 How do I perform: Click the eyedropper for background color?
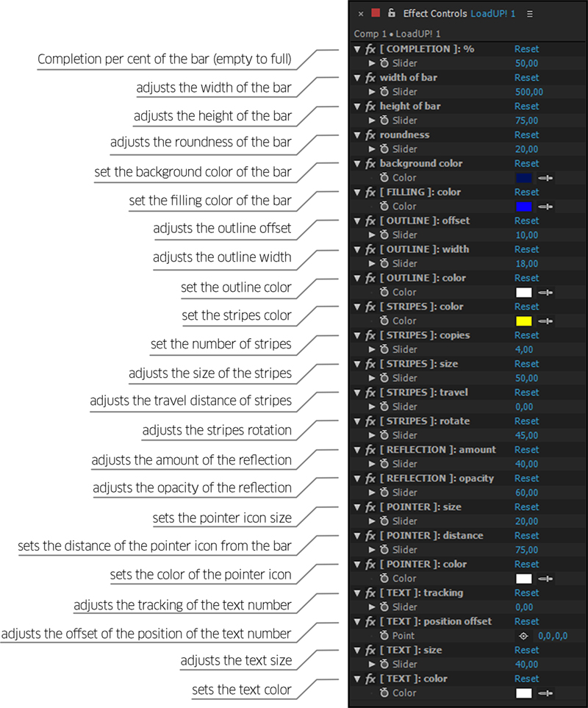tap(545, 178)
